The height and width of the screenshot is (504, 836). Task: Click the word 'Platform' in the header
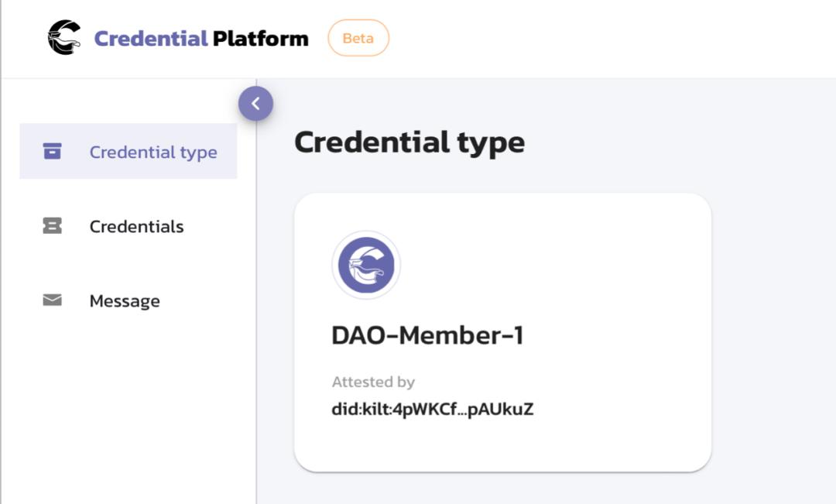(x=260, y=38)
